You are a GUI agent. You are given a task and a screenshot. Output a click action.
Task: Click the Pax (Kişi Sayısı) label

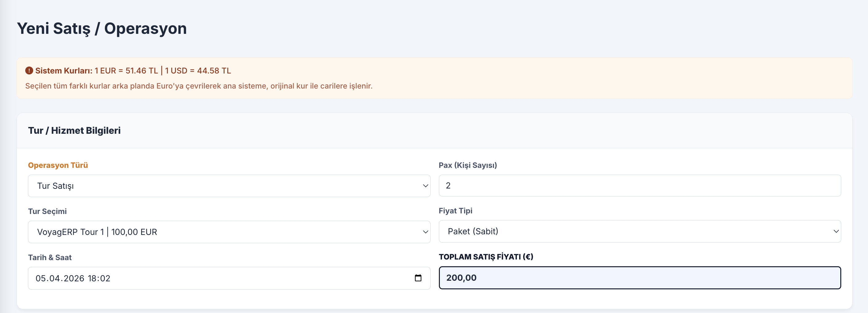[467, 165]
